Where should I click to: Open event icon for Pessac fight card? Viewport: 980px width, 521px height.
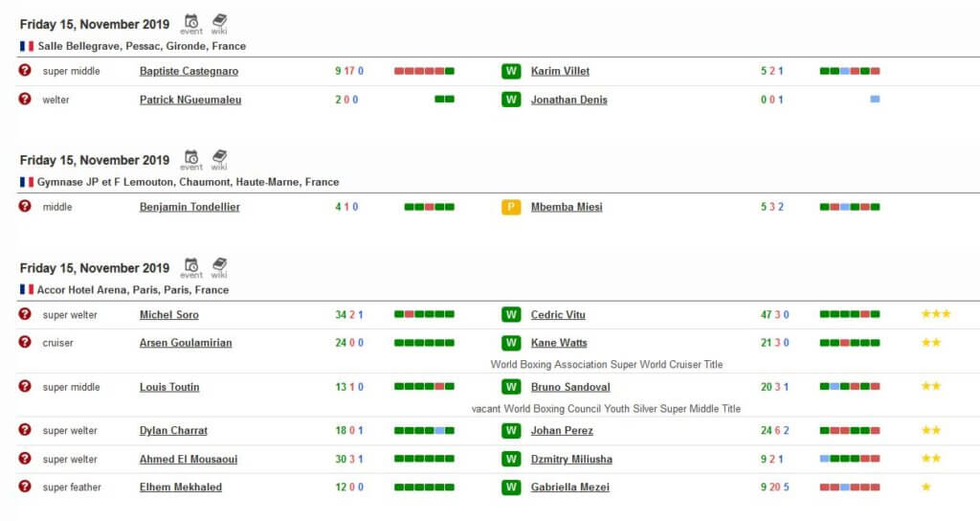coord(191,23)
